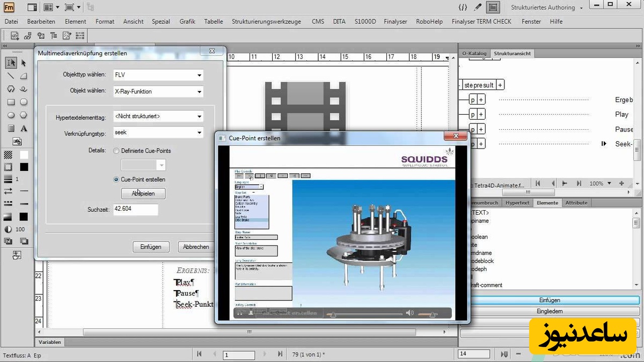Click the volume speaker icon in video player
The height and width of the screenshot is (362, 644).
(x=409, y=313)
